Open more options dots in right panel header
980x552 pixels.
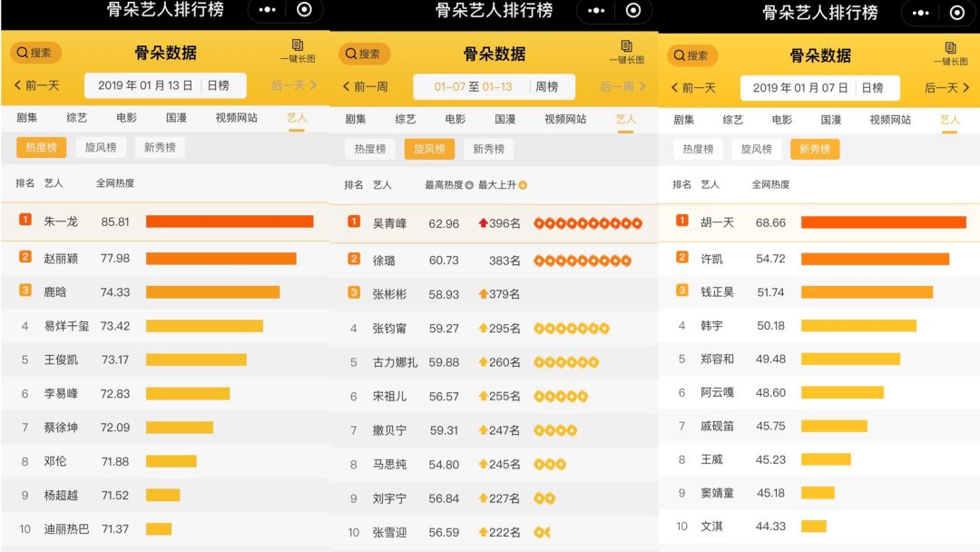point(921,13)
